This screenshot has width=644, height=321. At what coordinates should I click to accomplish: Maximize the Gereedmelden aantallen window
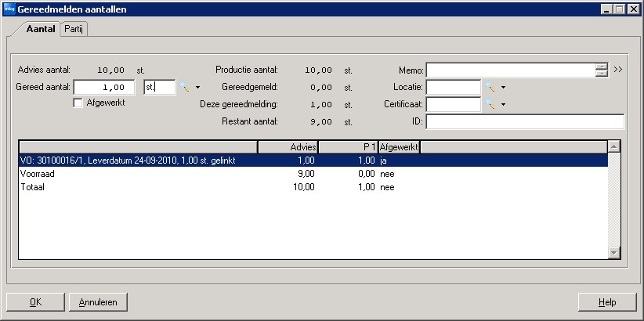pyautogui.click(x=619, y=9)
